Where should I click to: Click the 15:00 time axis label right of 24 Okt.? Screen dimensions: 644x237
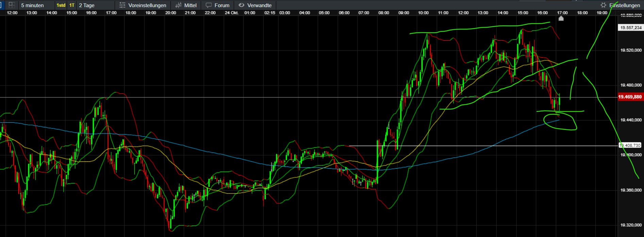pyautogui.click(x=523, y=13)
